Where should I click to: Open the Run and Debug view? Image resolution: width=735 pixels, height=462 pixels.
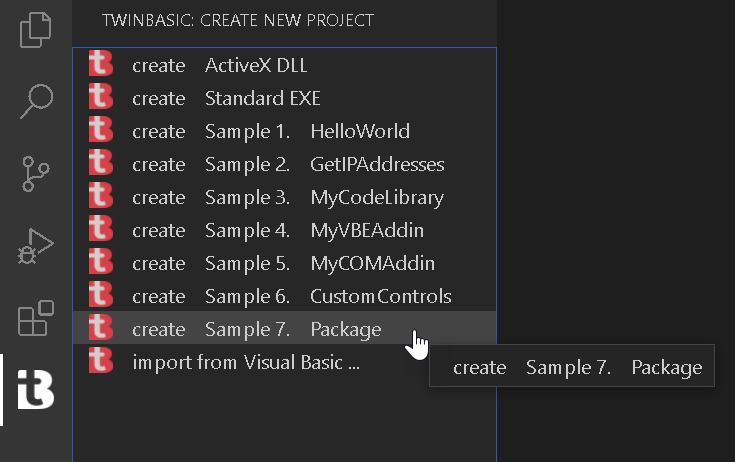click(36, 246)
